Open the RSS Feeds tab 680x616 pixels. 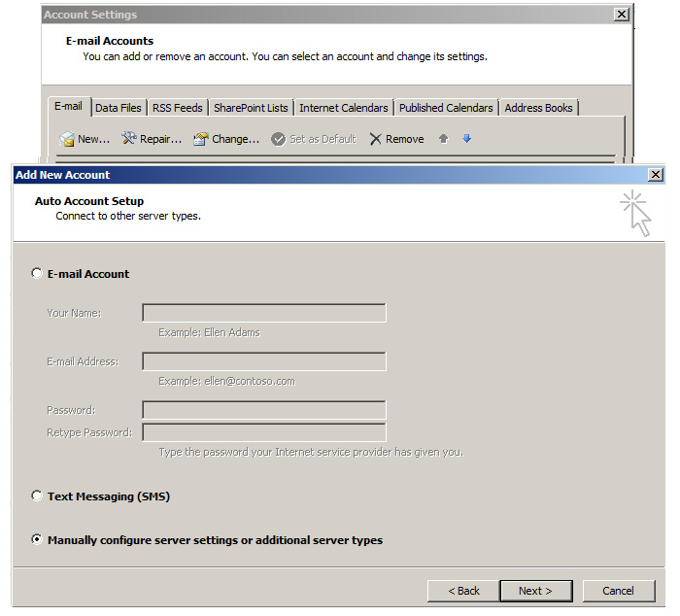177,108
